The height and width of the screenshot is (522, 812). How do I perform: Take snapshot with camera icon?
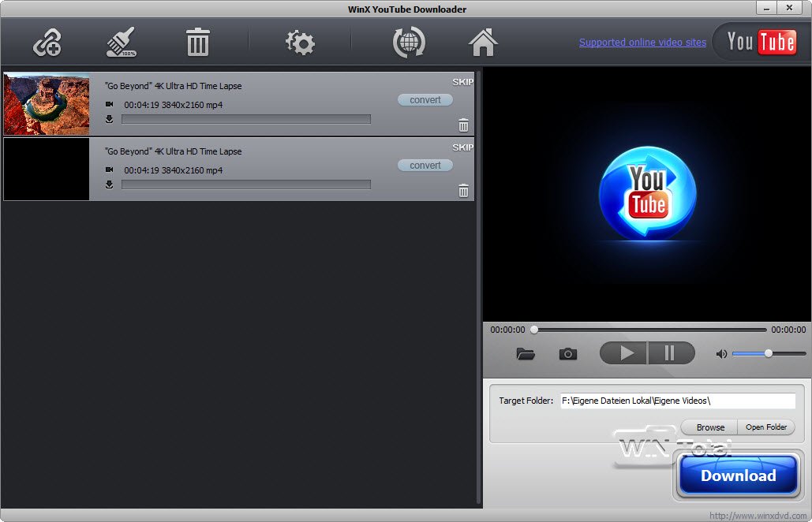coord(568,354)
